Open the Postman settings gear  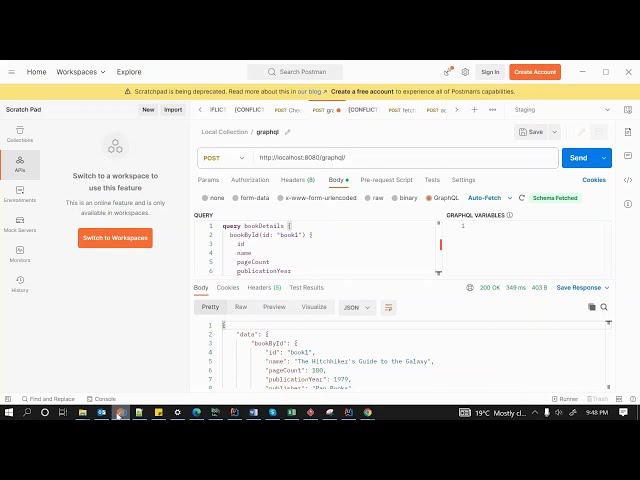click(465, 72)
